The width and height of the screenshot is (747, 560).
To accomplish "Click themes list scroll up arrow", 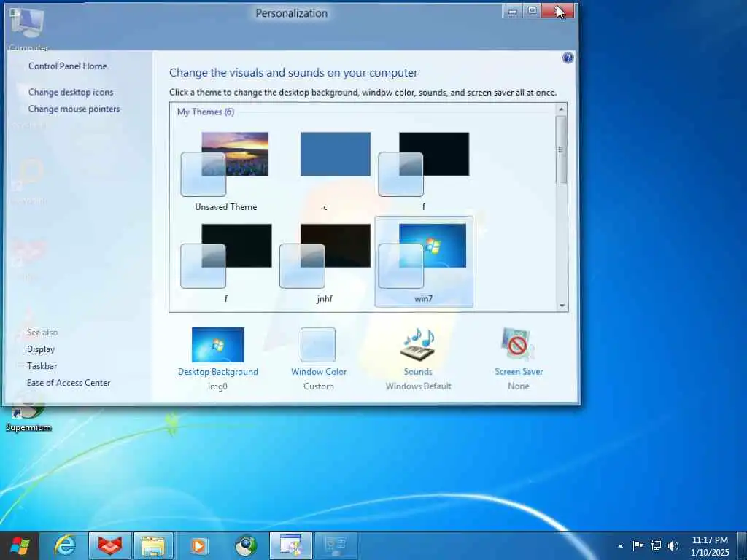I will pyautogui.click(x=561, y=109).
